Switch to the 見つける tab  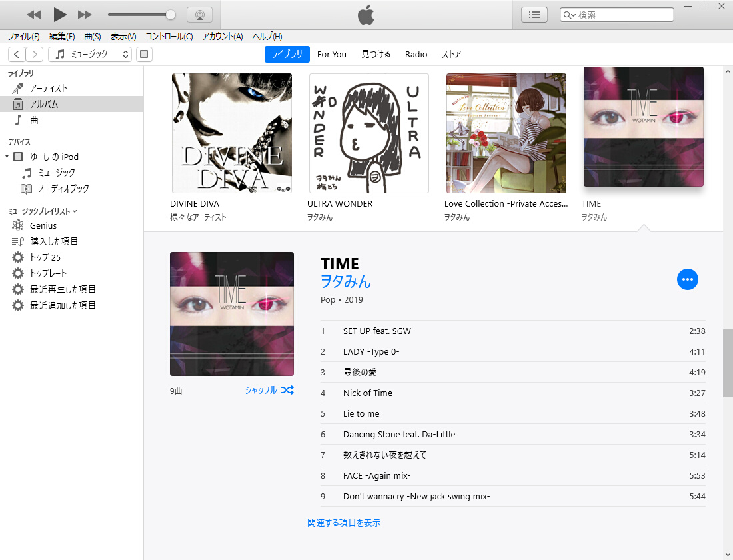click(376, 54)
